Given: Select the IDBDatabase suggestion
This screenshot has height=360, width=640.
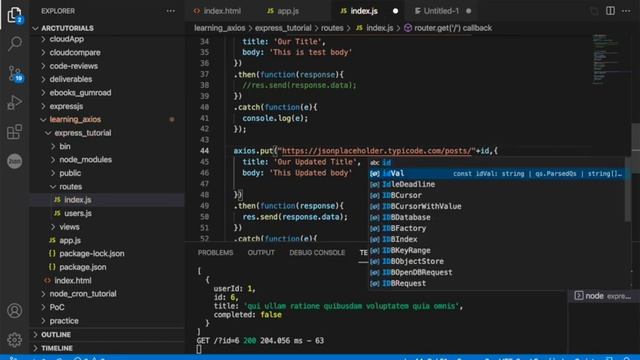Looking at the screenshot, I should pyautogui.click(x=496, y=218).
